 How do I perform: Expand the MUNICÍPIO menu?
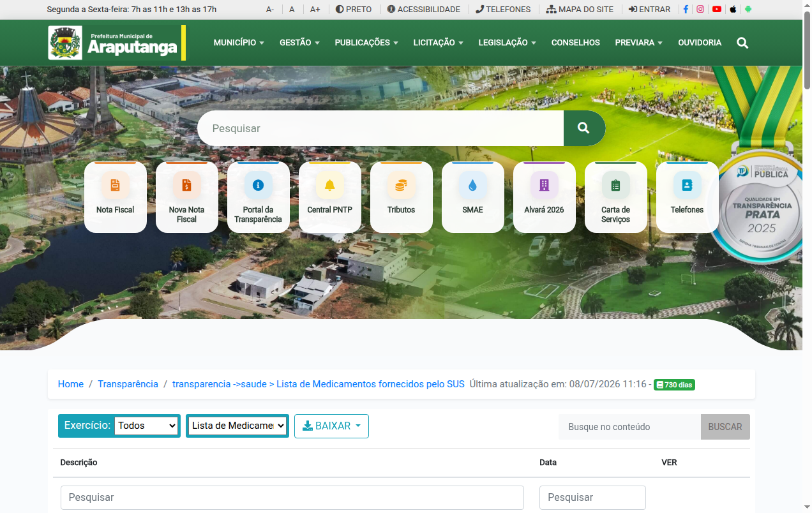point(239,43)
